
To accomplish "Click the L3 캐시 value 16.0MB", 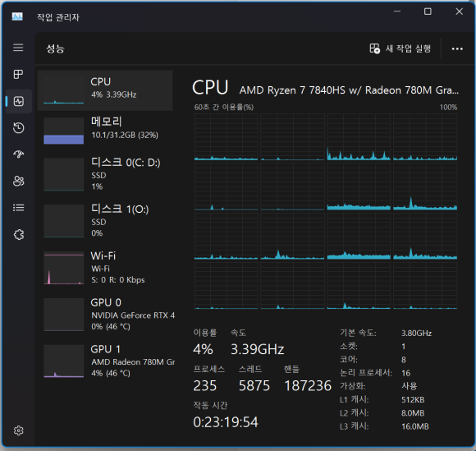I will (x=415, y=426).
